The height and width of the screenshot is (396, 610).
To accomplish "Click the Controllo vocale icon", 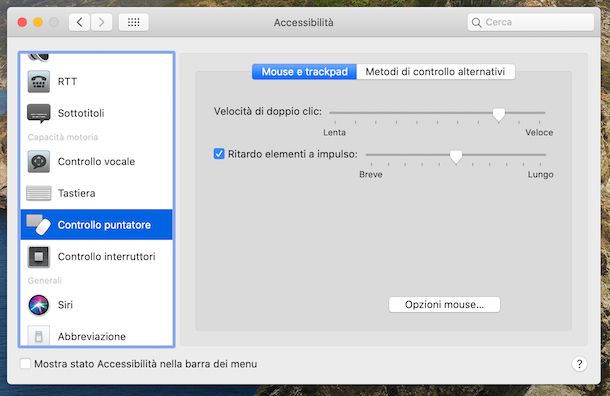I will (x=39, y=161).
